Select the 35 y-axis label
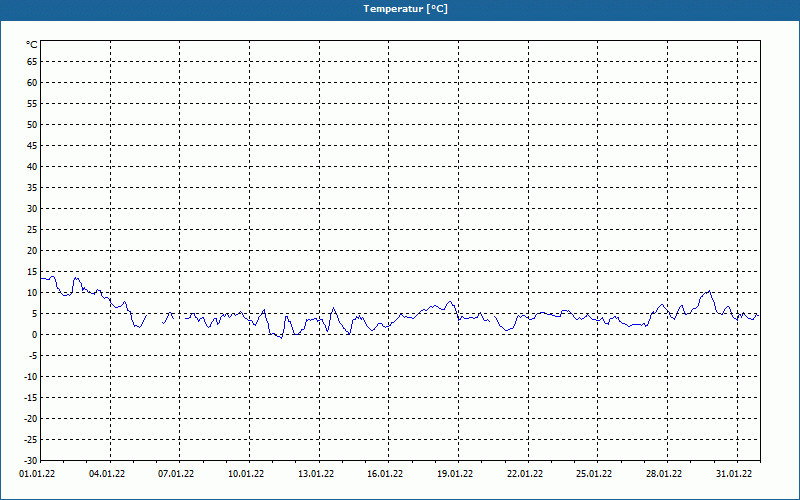 32,188
